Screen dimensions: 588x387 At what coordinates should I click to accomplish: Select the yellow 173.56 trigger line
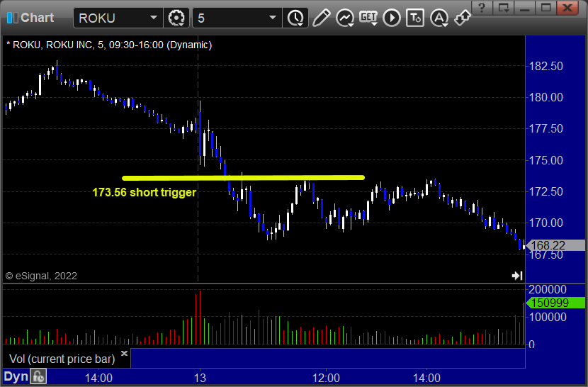point(243,178)
